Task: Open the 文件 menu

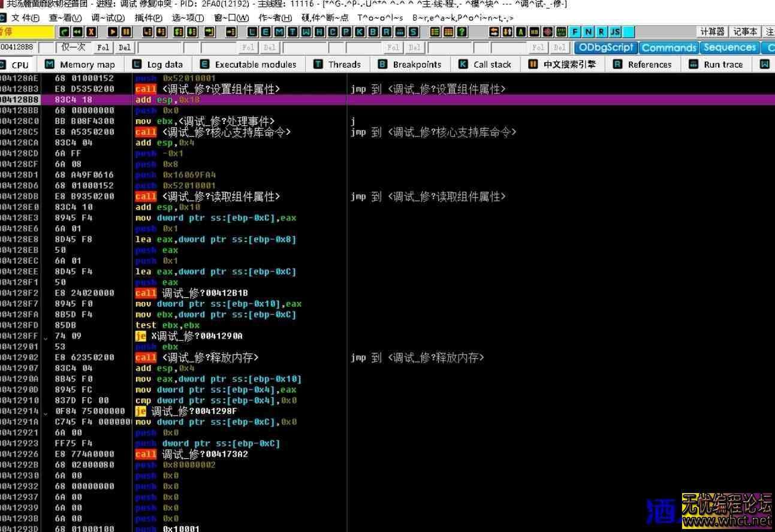Action: [x=21, y=17]
